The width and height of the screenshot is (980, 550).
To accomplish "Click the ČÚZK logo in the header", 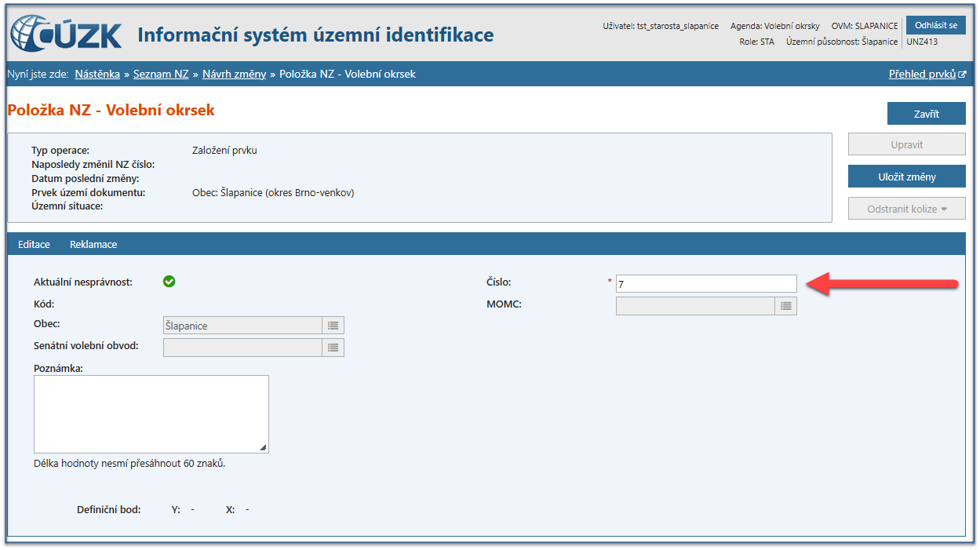I will coord(66,35).
